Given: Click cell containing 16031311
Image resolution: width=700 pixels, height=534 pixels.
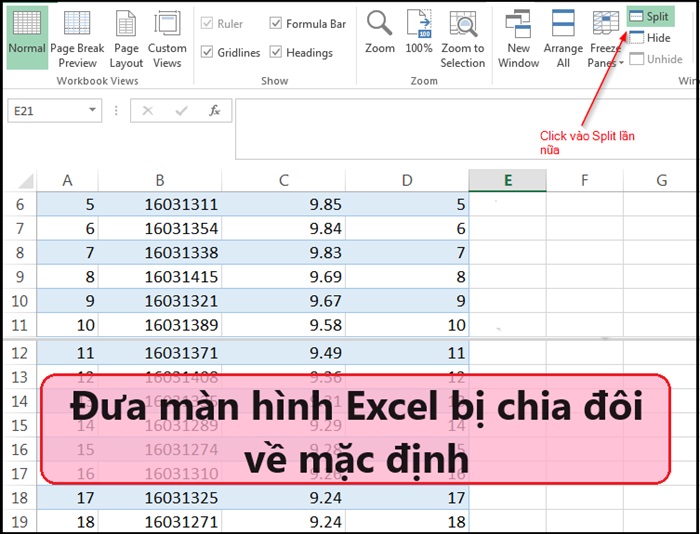Looking at the screenshot, I should click(160, 204).
